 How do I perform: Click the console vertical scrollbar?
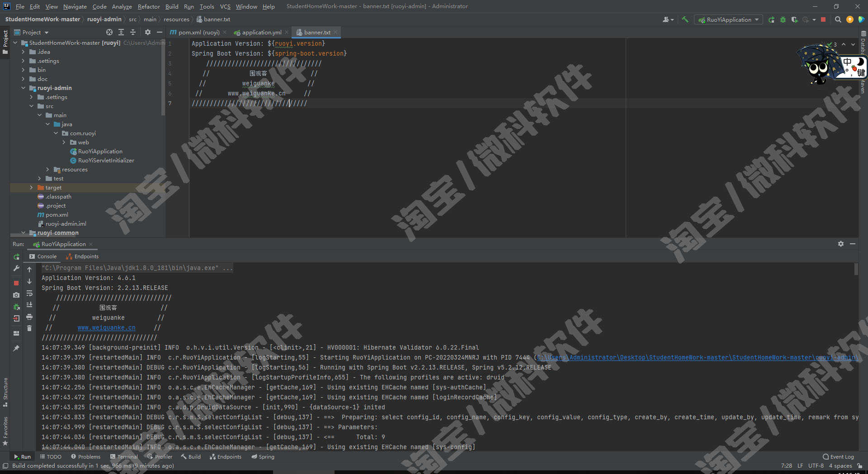click(856, 269)
